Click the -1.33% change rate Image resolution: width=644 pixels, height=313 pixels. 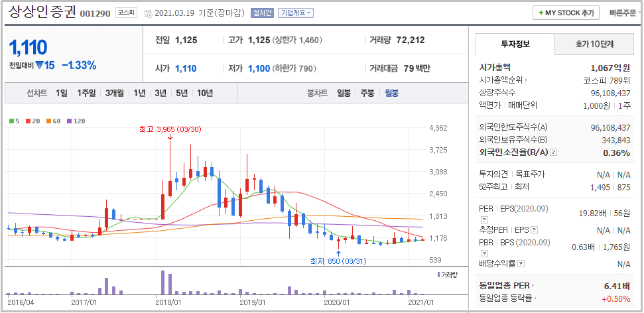[79, 65]
